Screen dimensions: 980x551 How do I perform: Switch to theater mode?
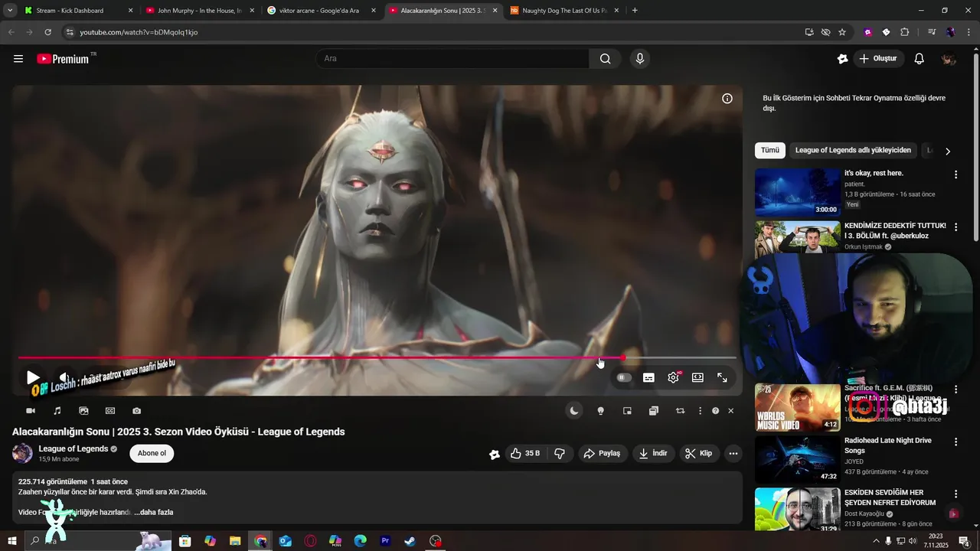click(697, 377)
